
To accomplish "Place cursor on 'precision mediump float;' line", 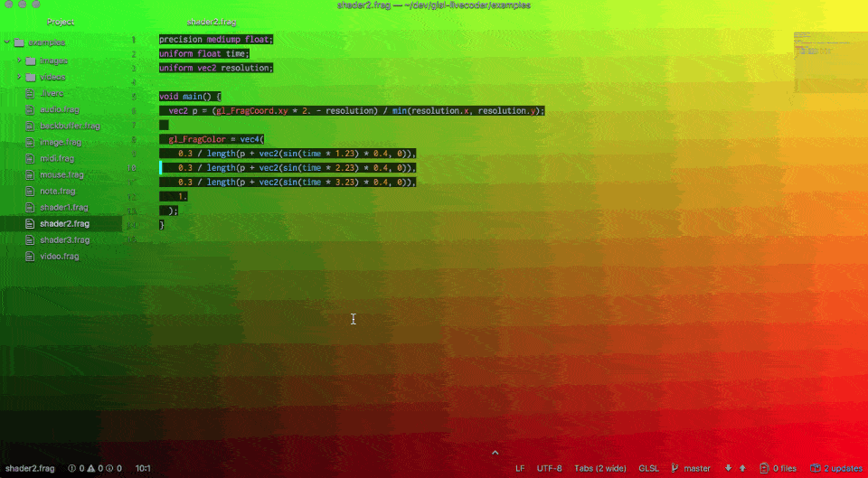I will pos(216,39).
